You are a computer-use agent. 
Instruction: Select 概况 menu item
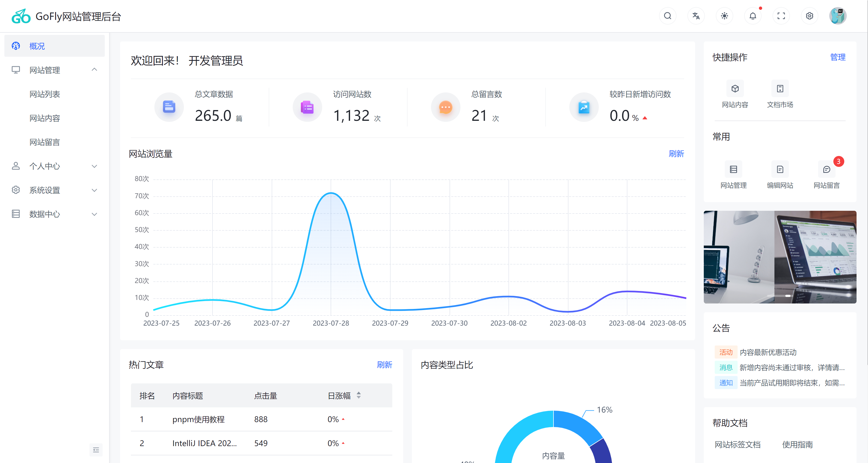[37, 46]
